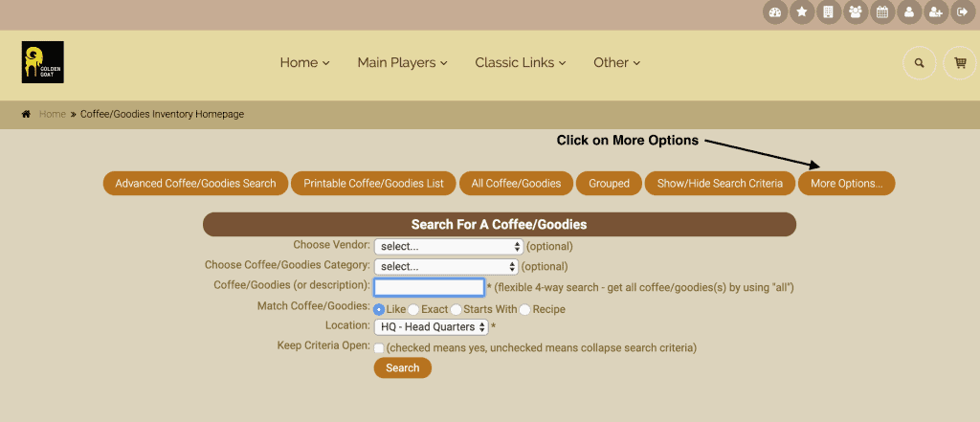Click the Home breadcrumb link
The height and width of the screenshot is (422, 980).
pyautogui.click(x=53, y=115)
